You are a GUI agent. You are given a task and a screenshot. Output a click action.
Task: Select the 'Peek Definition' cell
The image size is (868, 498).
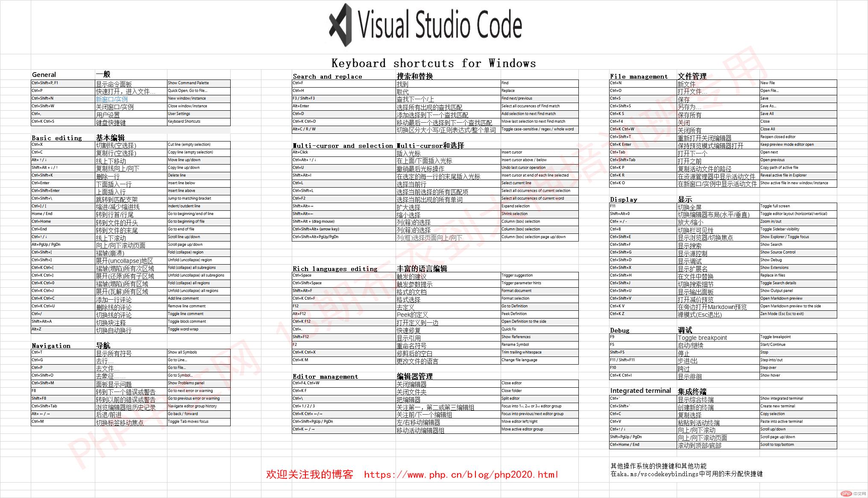point(540,314)
